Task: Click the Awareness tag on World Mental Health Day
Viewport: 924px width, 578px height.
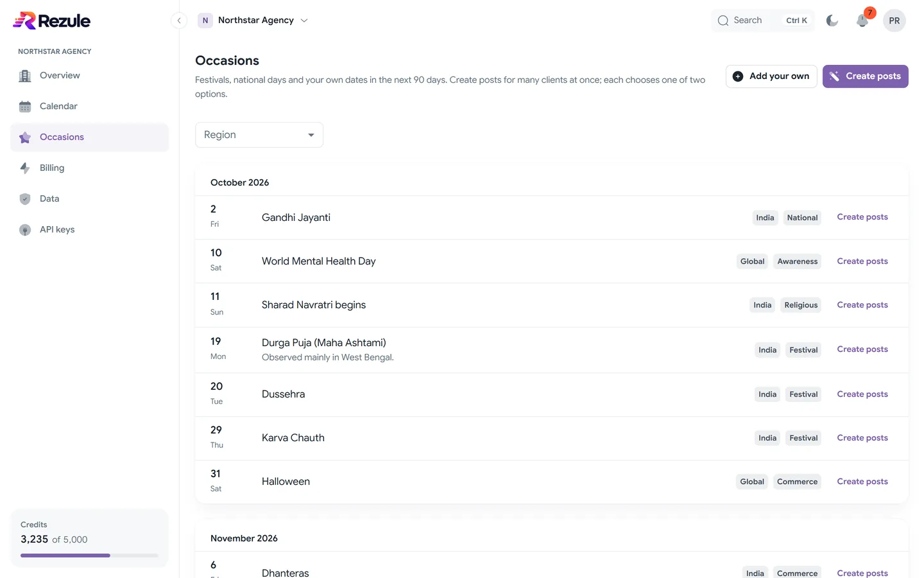Action: [x=798, y=261]
